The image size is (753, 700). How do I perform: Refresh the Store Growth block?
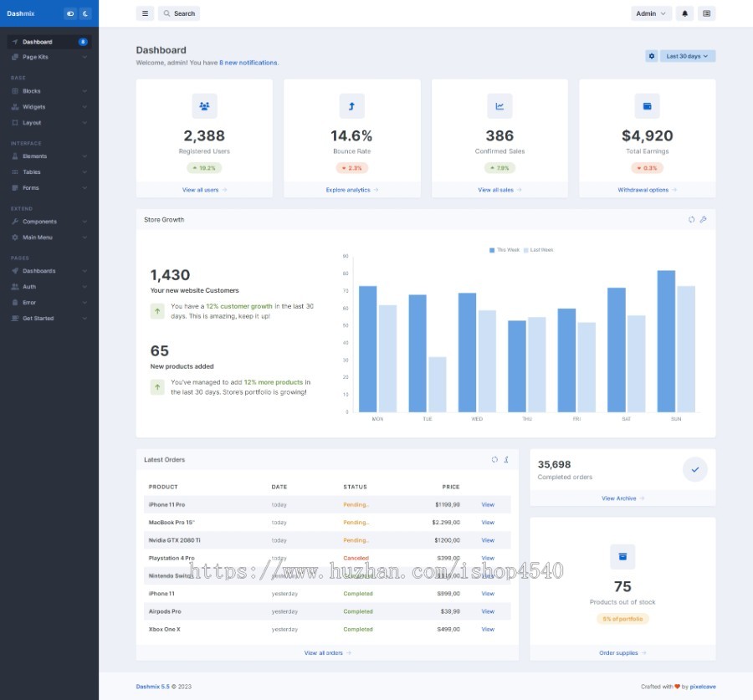click(691, 219)
